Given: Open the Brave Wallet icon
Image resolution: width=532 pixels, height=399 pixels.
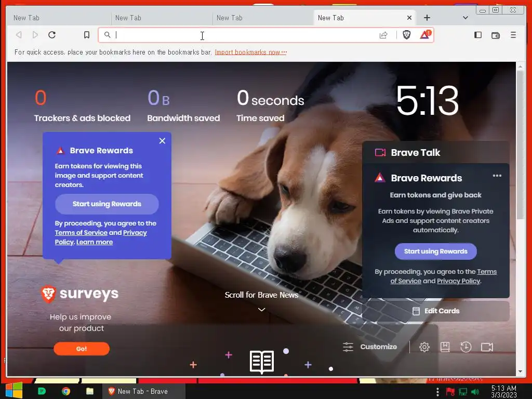Looking at the screenshot, I should pos(495,35).
